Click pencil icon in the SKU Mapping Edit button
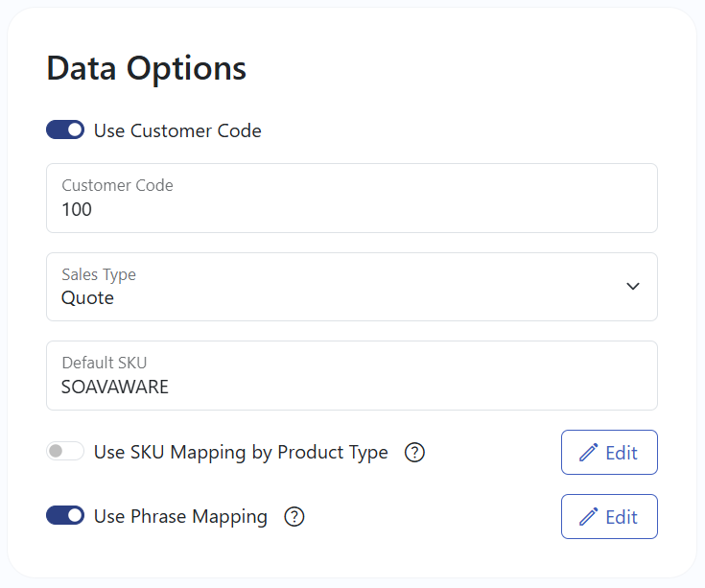The image size is (705, 588). click(589, 452)
